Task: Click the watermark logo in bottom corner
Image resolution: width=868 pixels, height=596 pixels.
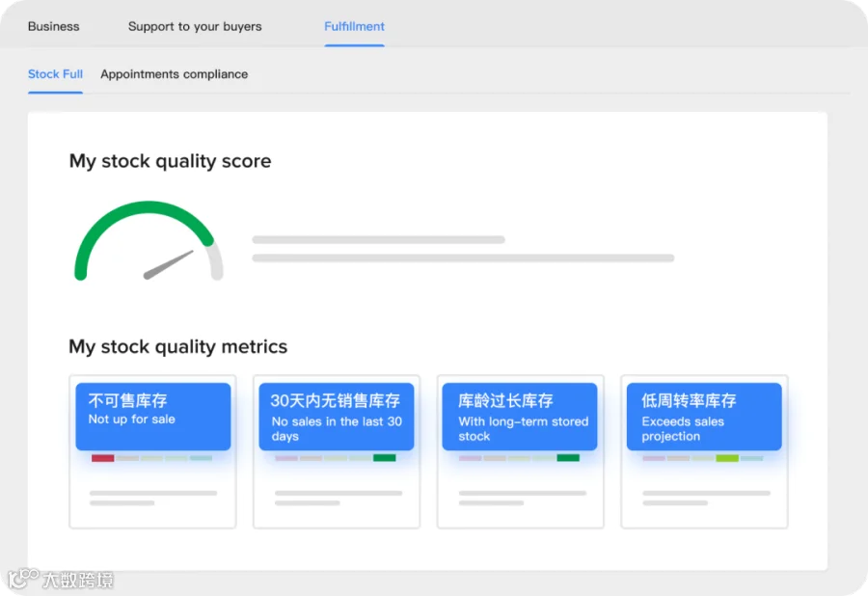Action: click(61, 580)
